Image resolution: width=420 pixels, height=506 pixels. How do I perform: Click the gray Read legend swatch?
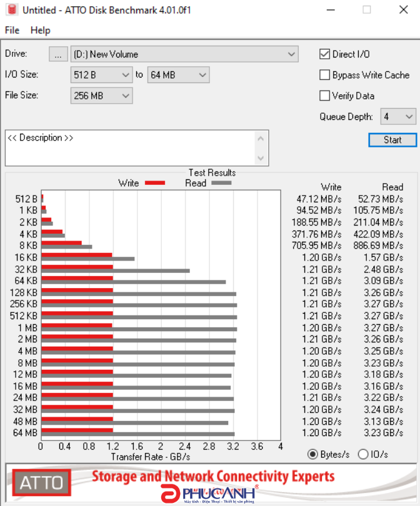coord(221,183)
